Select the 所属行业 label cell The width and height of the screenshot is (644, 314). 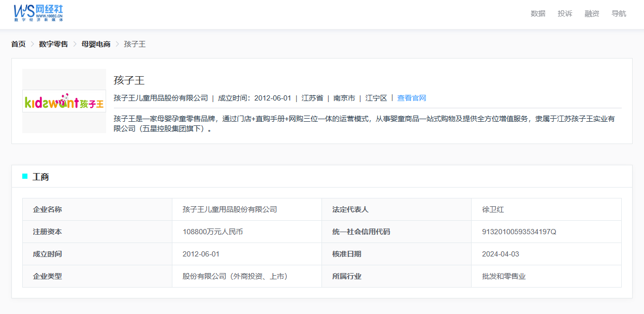point(397,276)
